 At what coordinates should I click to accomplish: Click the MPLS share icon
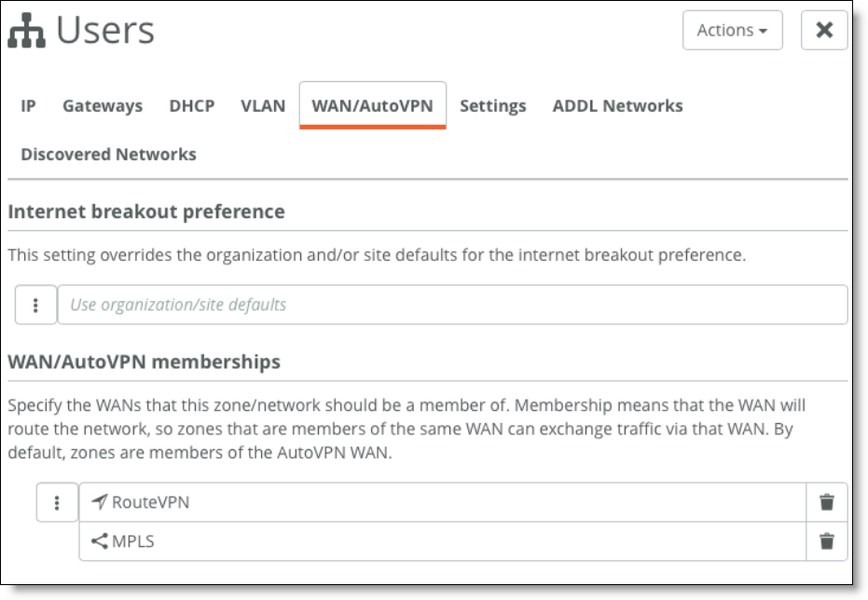pyautogui.click(x=99, y=540)
